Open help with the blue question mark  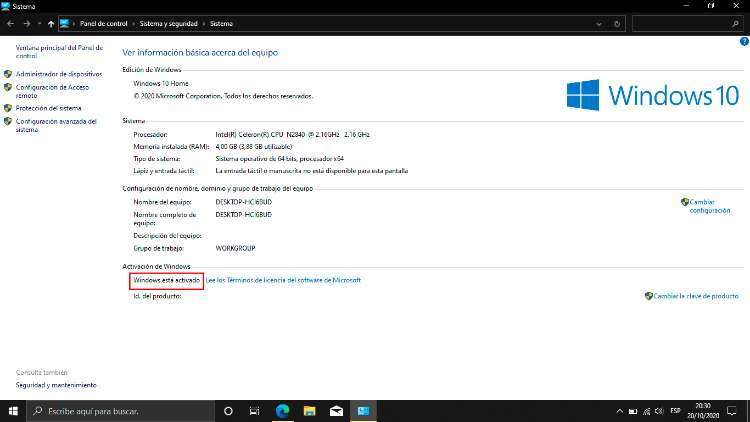point(744,42)
